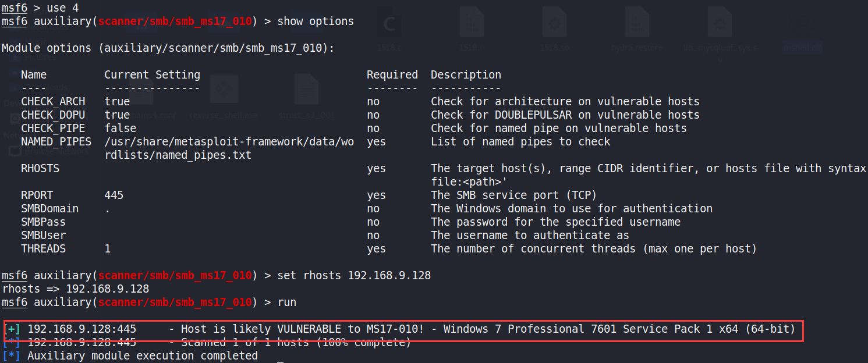Image resolution: width=868 pixels, height=363 pixels.
Task: Click the CHECK_ARCH true setting value
Action: [117, 102]
